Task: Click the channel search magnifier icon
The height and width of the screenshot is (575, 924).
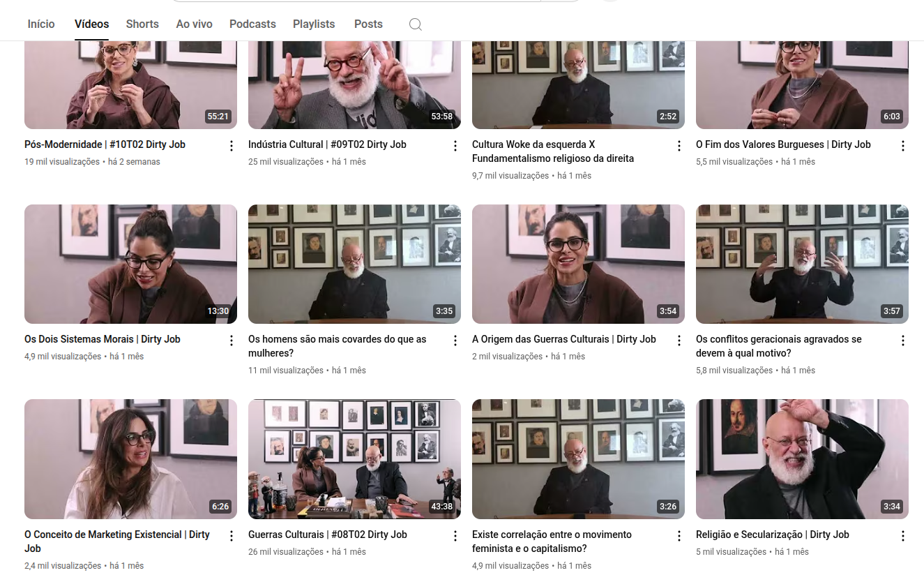Action: pyautogui.click(x=415, y=24)
